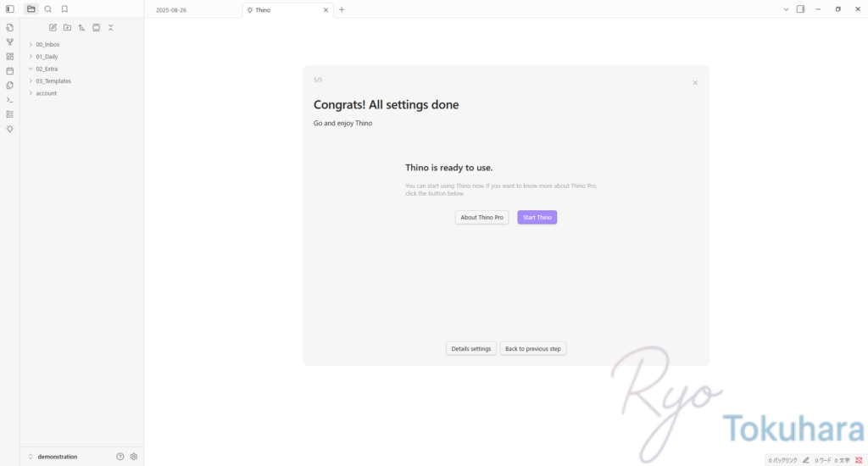The image size is (868, 466).
Task: Click the pencil editing mode status icon
Action: point(806,460)
